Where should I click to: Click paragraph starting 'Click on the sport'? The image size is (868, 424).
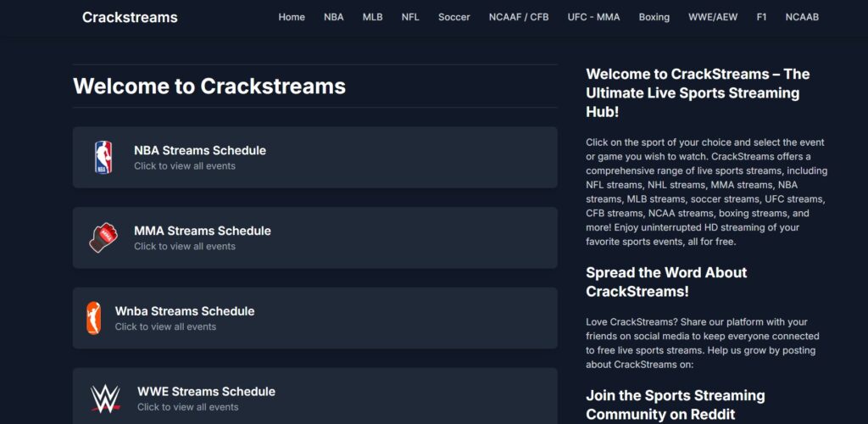(707, 192)
